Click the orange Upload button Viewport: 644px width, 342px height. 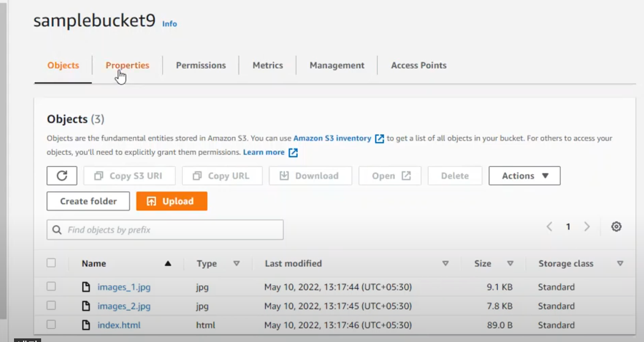pos(172,201)
